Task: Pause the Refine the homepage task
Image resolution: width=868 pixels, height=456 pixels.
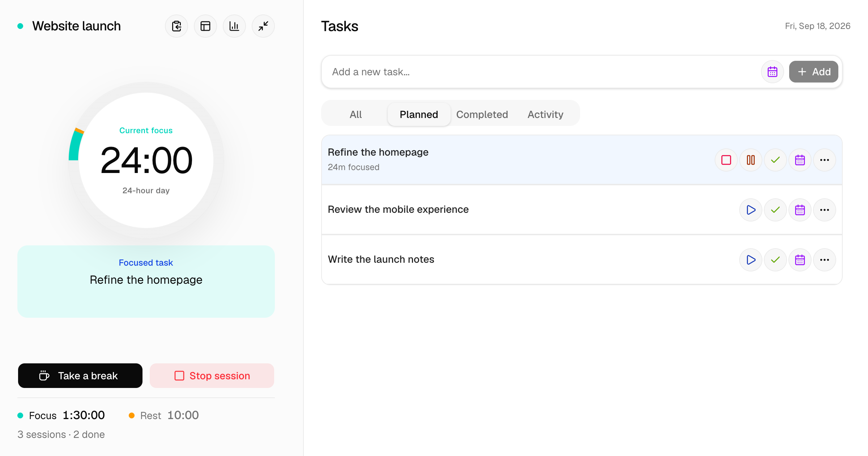Action: (x=751, y=160)
